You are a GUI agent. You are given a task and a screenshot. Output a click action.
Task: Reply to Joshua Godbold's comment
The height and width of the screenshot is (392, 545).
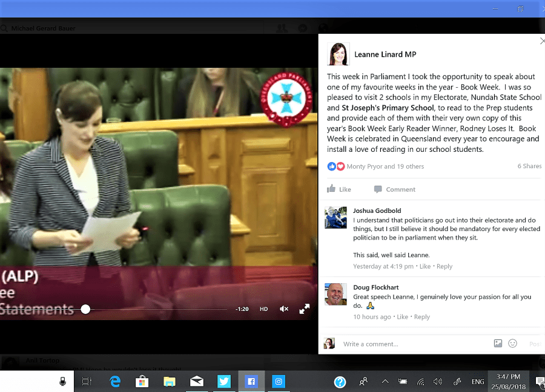click(444, 266)
